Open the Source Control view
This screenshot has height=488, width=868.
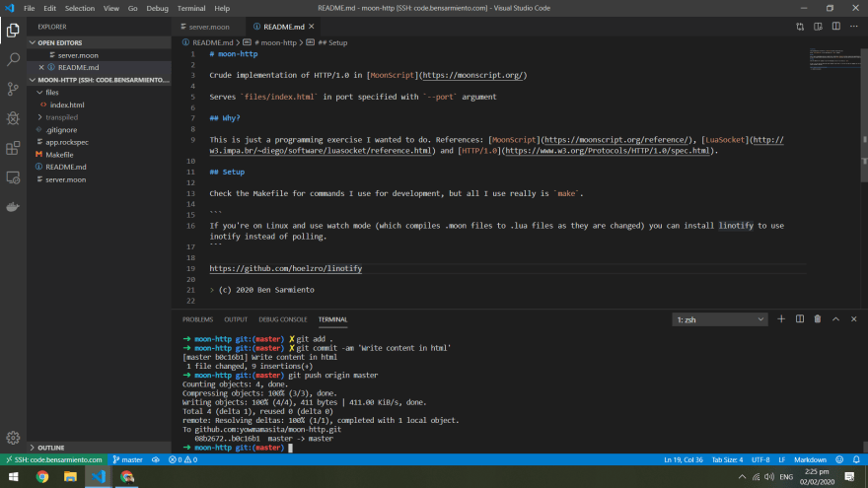pyautogui.click(x=13, y=89)
